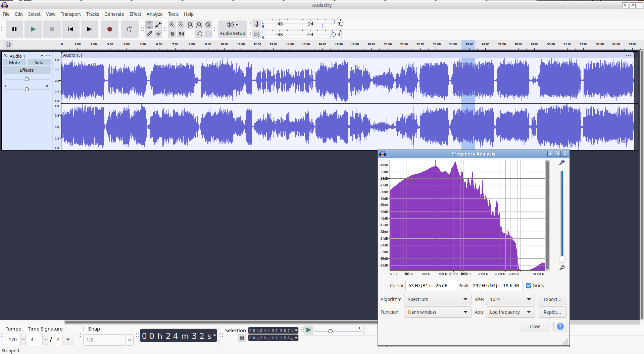Open the Edit menu

[19, 14]
